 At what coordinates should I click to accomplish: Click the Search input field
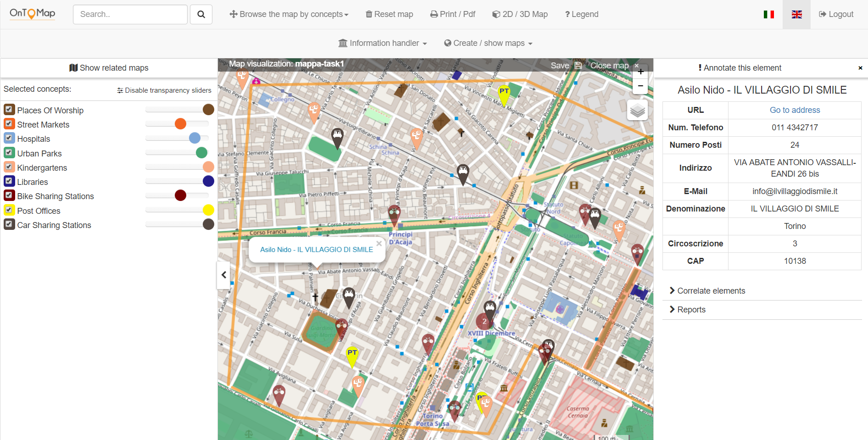130,14
